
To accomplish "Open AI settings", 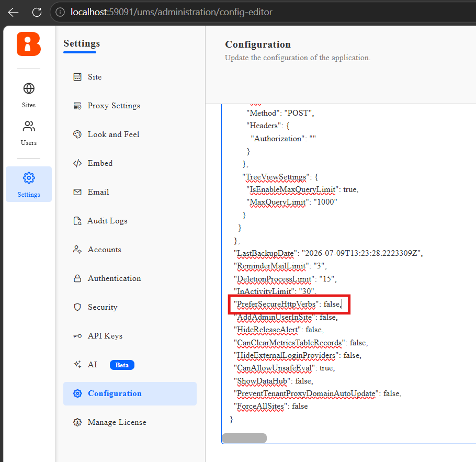I will pos(92,365).
